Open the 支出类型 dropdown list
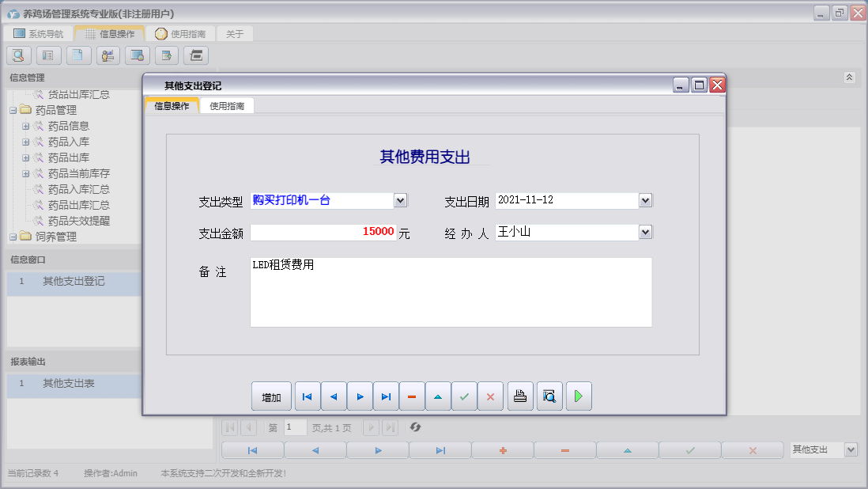The image size is (868, 489). [x=401, y=200]
